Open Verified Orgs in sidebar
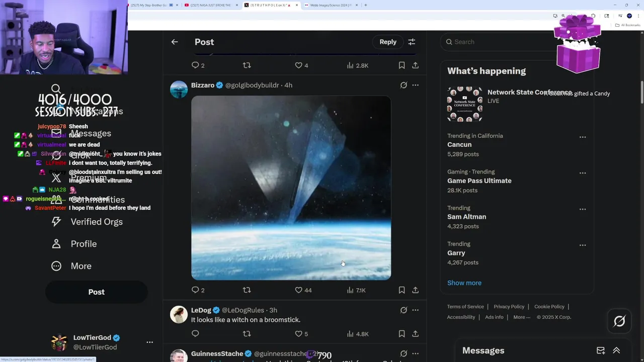The height and width of the screenshot is (362, 644). pyautogui.click(x=87, y=222)
